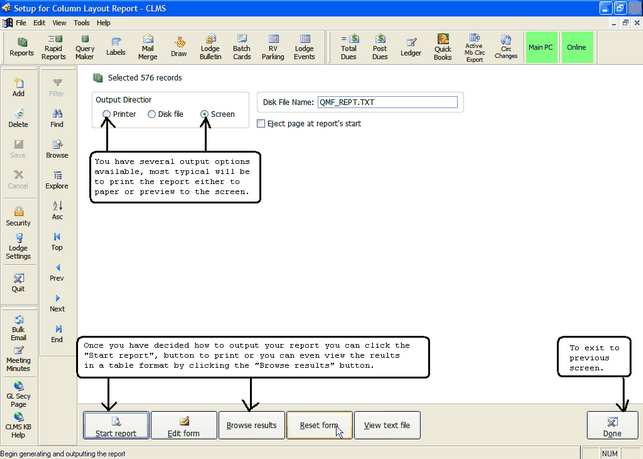Viewport: 643px width, 459px height.
Task: Open the Lodge Bulletin icon
Action: (x=211, y=46)
